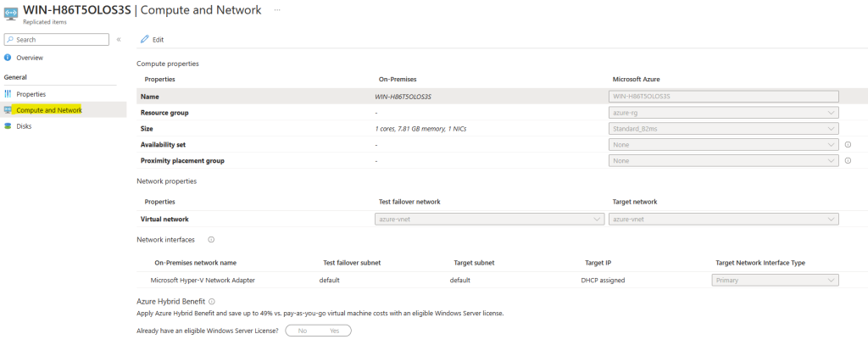
Task: Open the Availability set None dropdown
Action: (724, 145)
